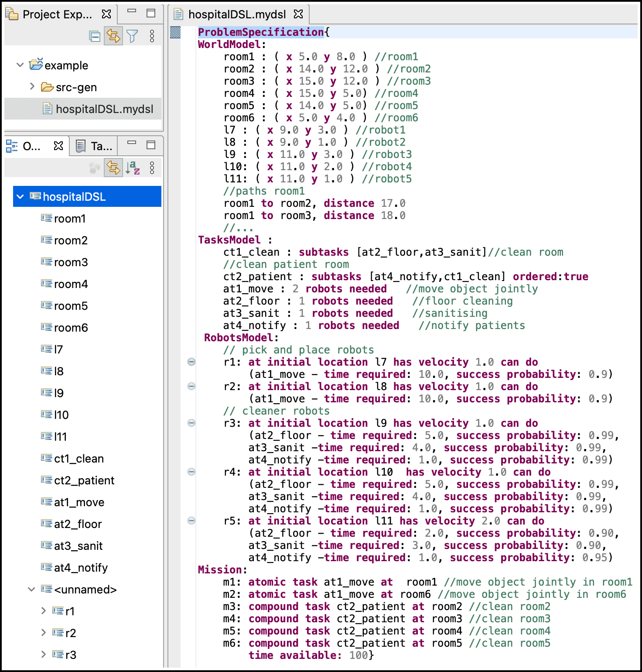Select the hospitalDSL.mydsl editor tab

coord(237,14)
